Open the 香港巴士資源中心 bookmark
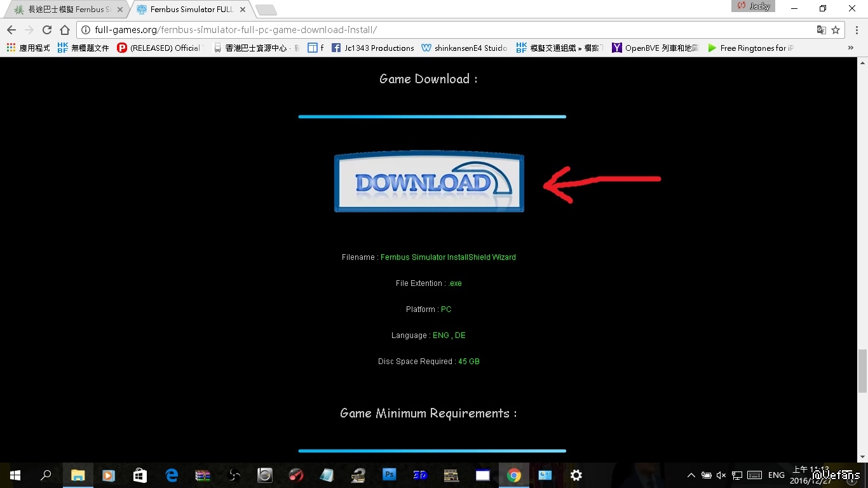The image size is (868, 488). 256,48
